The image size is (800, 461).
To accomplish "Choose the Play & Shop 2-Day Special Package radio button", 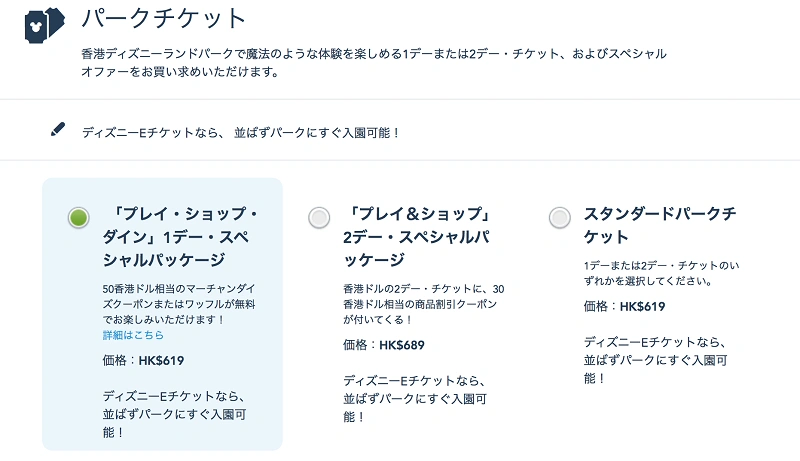I will tap(319, 216).
